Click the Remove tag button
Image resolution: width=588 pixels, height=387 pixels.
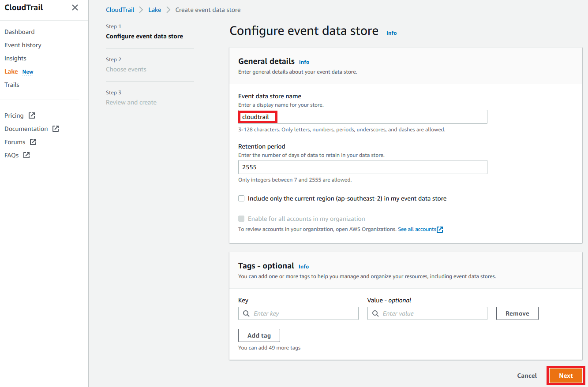(517, 313)
